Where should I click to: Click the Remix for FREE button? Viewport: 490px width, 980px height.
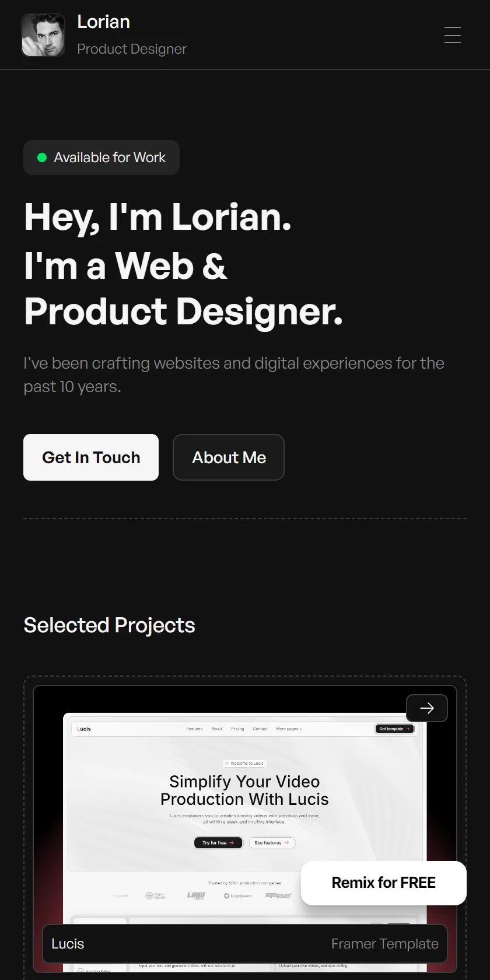384,883
